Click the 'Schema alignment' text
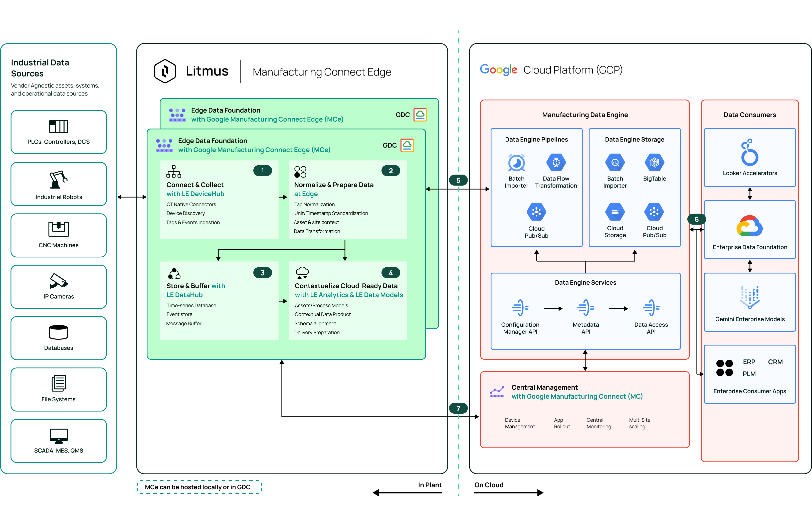 click(315, 323)
